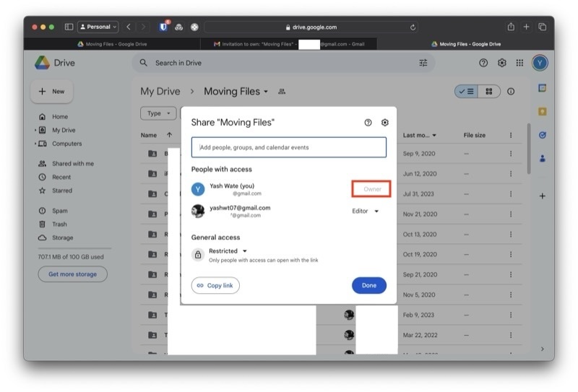Open Moving Files folder dropdown
Image resolution: width=578 pixels, height=392 pixels.
tap(266, 92)
